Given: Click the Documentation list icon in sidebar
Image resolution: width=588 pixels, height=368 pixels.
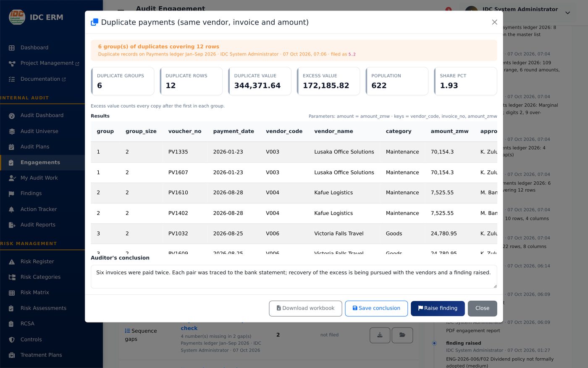Looking at the screenshot, I should (x=12, y=79).
